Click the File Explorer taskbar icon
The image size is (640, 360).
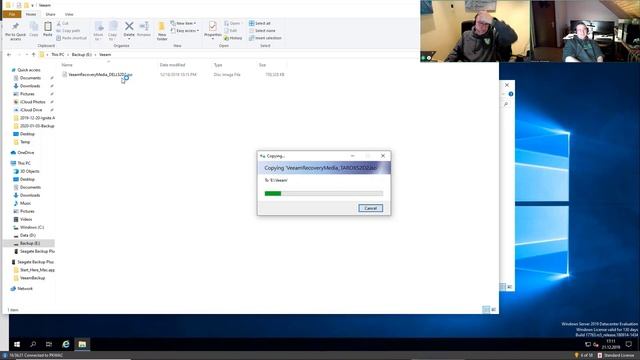point(82,344)
